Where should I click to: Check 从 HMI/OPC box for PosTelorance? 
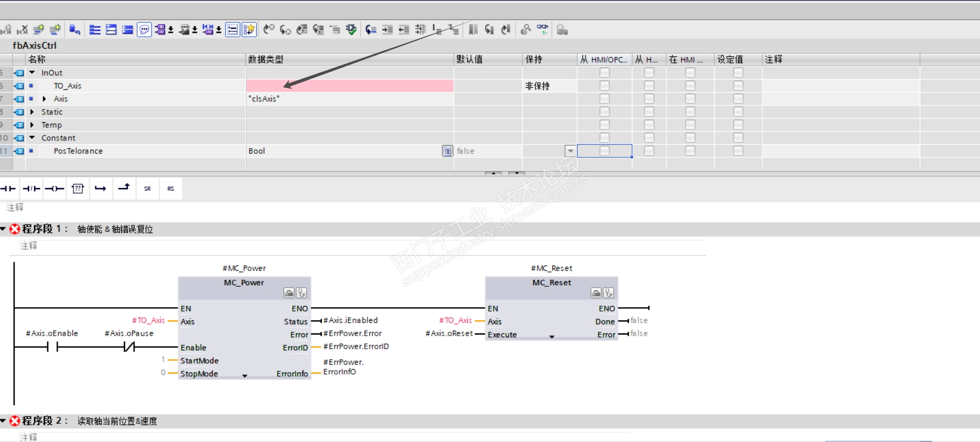(604, 151)
